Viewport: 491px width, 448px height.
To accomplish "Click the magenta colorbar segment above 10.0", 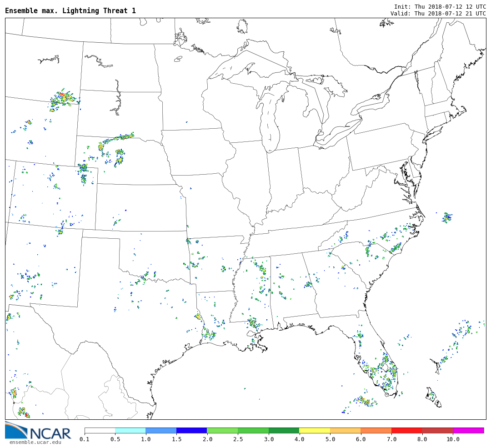I will pyautogui.click(x=468, y=430).
